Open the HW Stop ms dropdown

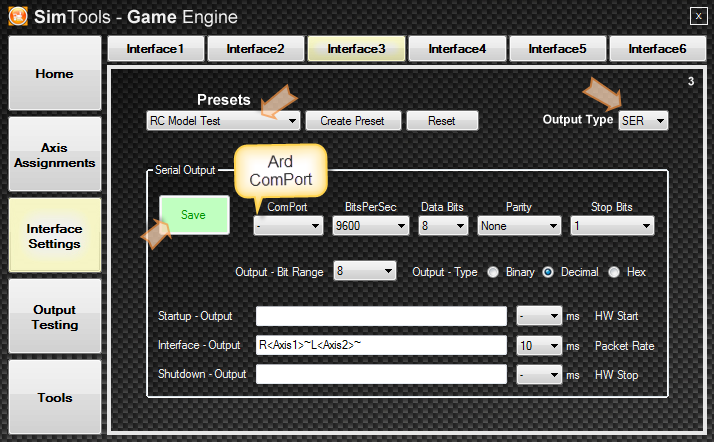coord(539,375)
